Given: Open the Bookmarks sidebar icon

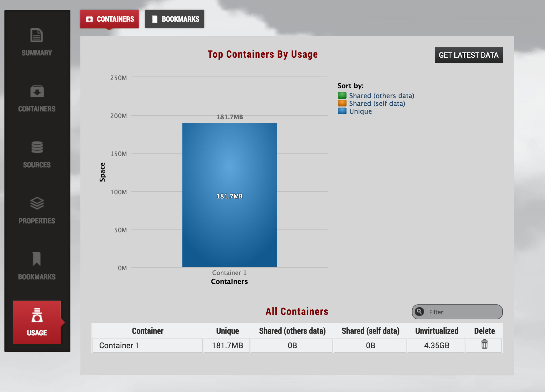Looking at the screenshot, I should tap(37, 259).
